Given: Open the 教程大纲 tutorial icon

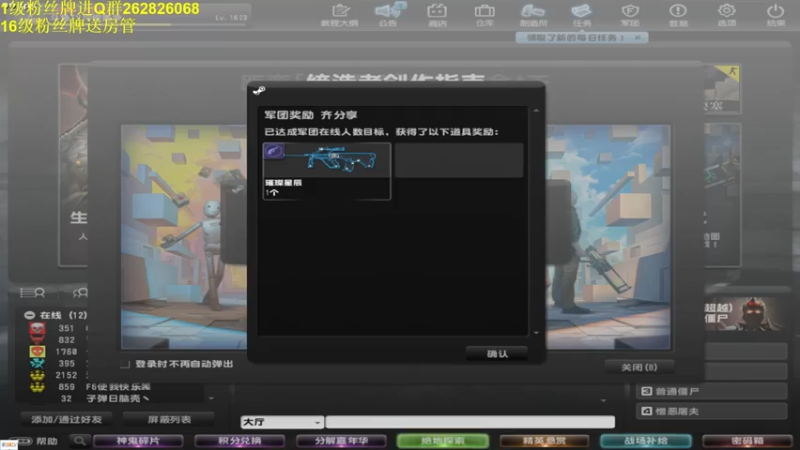Looking at the screenshot, I should click(340, 15).
